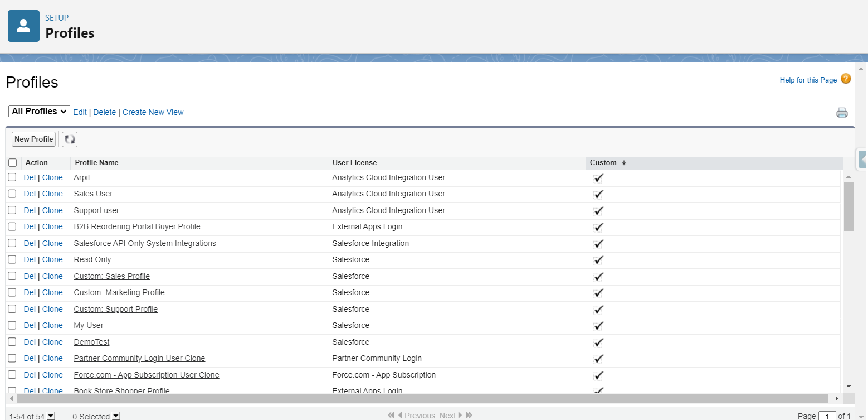Jump to last page using double-arrow icon

coord(469,415)
